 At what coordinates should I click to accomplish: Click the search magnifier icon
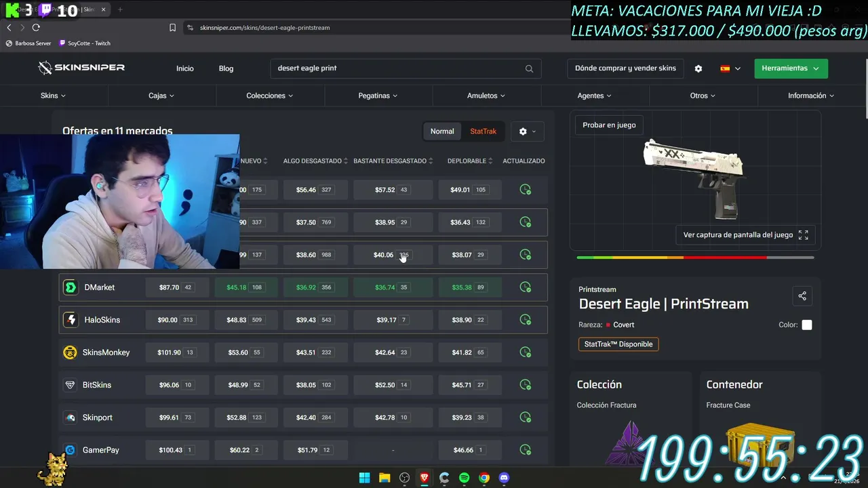point(529,68)
